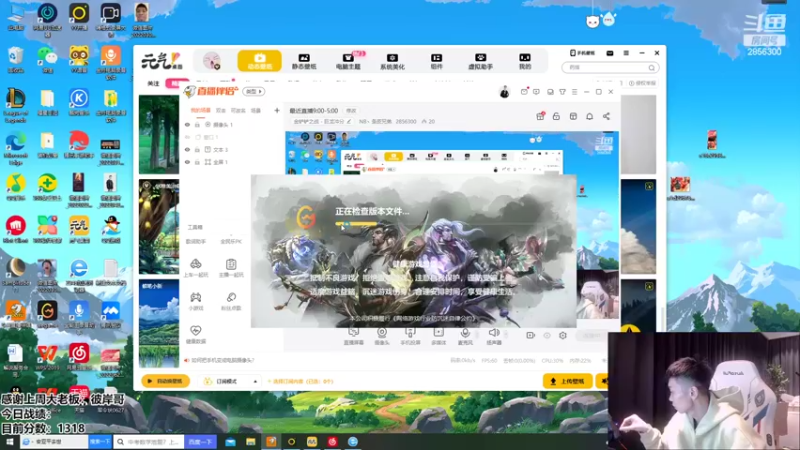Open the League of Legends desktop icon

(x=16, y=105)
